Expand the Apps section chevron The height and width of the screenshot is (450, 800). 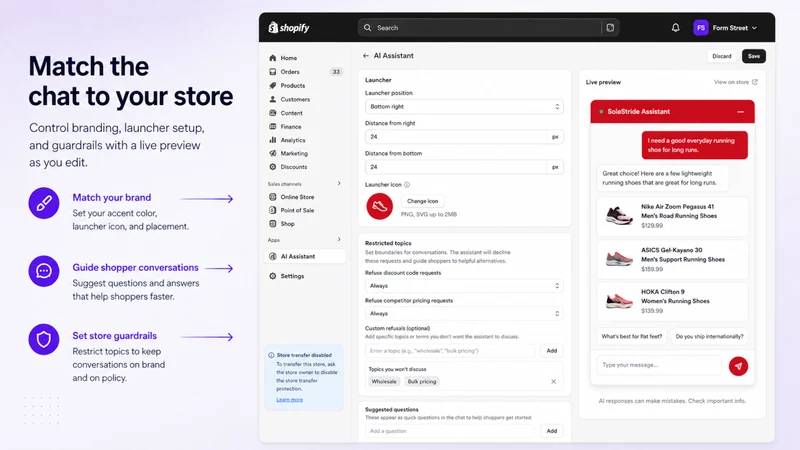click(x=339, y=239)
